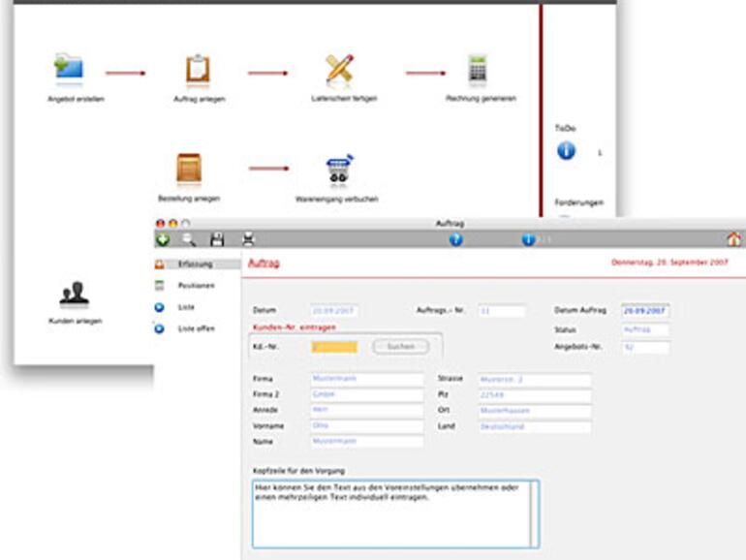
Task: Click the Firma 2 input field
Action: [x=367, y=395]
